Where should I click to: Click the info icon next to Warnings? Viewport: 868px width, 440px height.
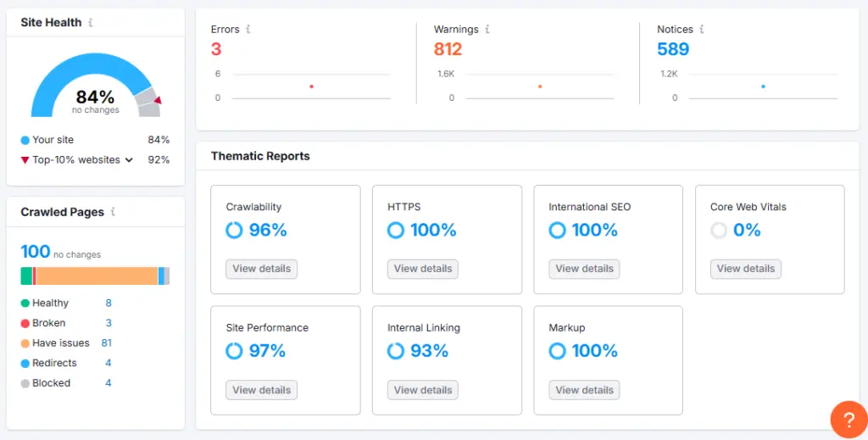point(487,29)
